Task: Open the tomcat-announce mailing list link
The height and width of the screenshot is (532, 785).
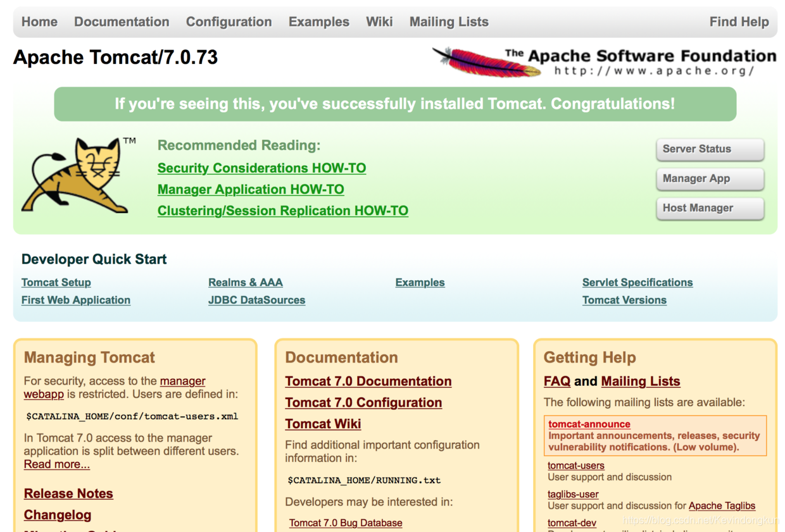Action: click(589, 424)
